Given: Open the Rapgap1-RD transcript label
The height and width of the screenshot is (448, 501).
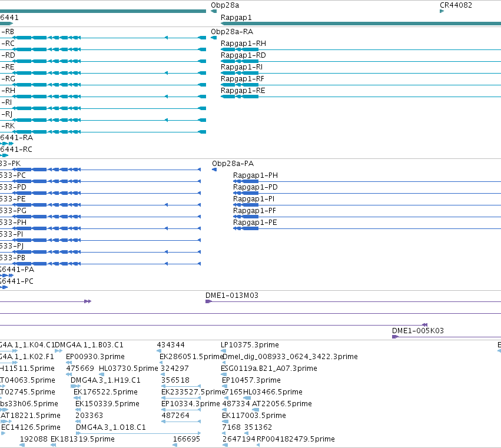Looking at the screenshot, I should point(243,55).
